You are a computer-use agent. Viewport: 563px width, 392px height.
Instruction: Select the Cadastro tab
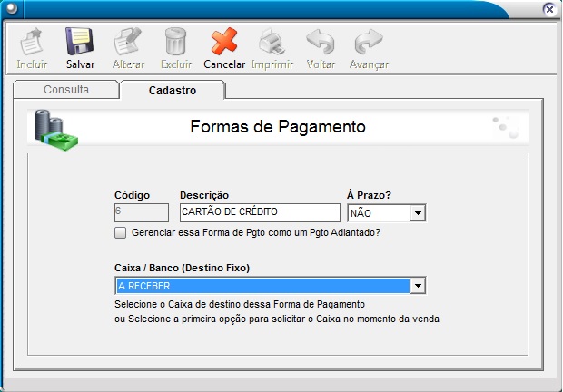[x=173, y=90]
